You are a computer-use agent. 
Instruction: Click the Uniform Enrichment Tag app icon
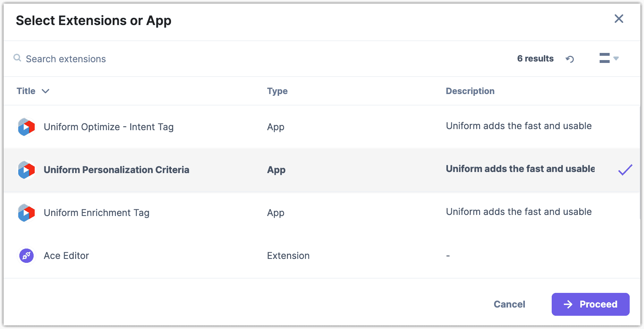point(26,213)
